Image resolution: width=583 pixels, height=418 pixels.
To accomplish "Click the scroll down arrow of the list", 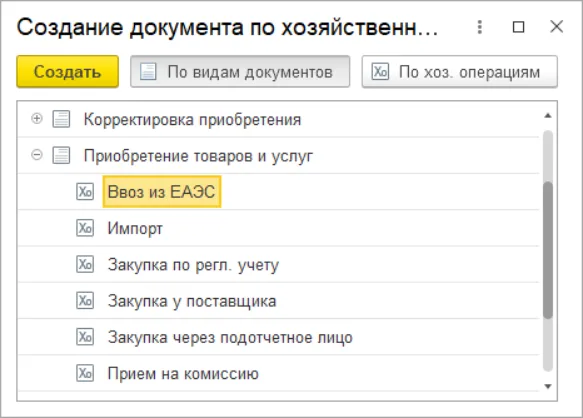I will point(548,386).
